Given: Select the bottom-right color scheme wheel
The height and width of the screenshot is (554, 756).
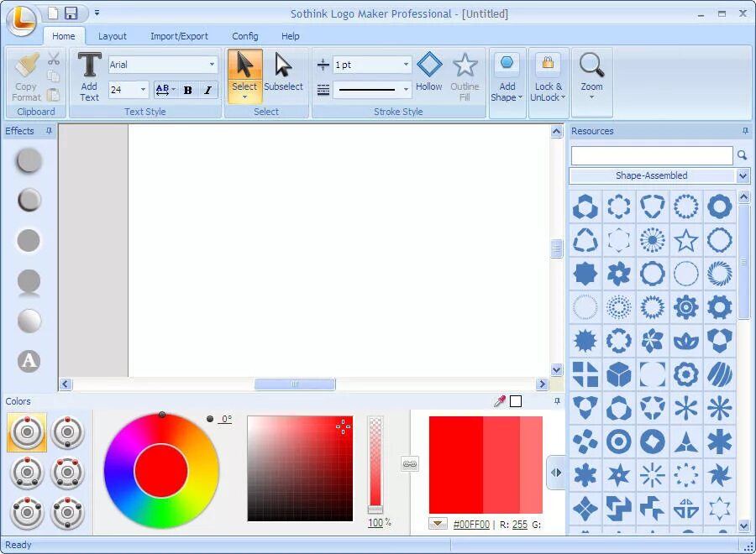Looking at the screenshot, I should 67,513.
